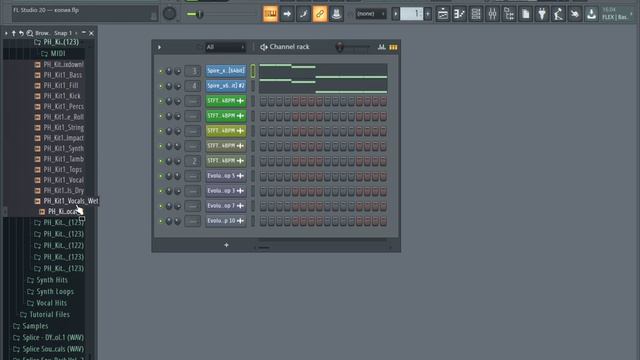Viewport: 640px width, 360px height.
Task: Expand the Samples folder in browser
Action: pyautogui.click(x=31, y=326)
